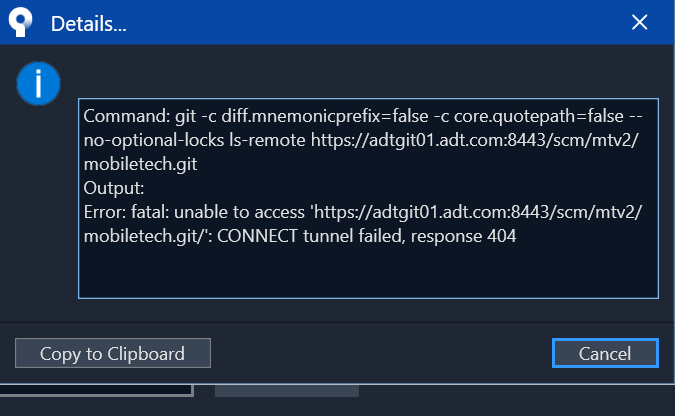Click the 'Output:' line in details
This screenshot has width=675, height=416.
[x=114, y=188]
